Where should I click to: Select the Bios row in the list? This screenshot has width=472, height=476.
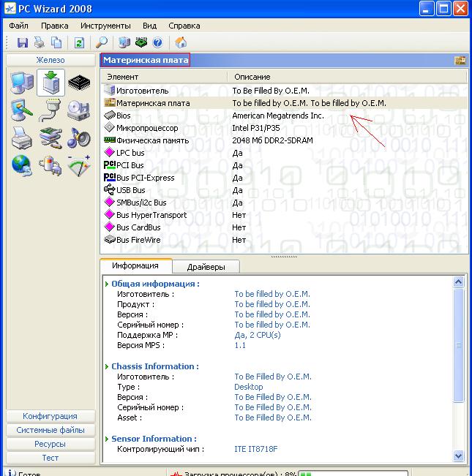(124, 116)
